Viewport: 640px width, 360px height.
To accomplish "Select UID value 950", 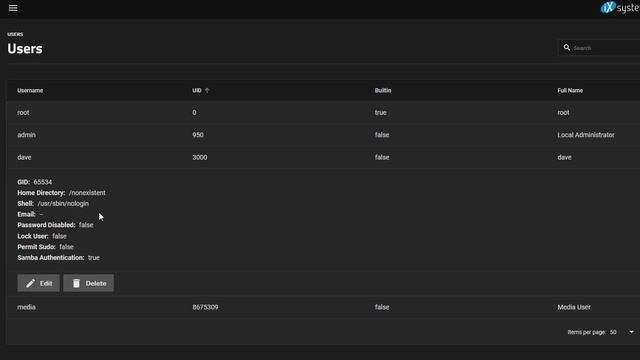I will pos(198,135).
